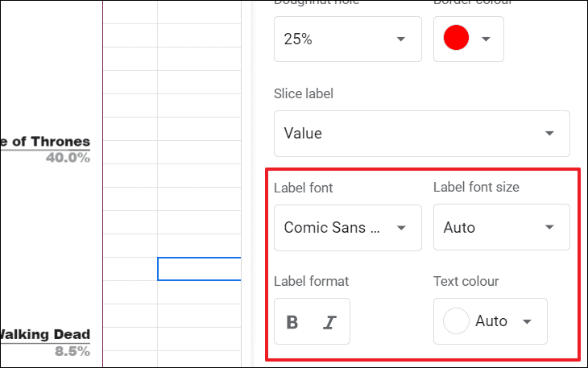This screenshot has height=368, width=588.
Task: Select the blue-outlined spreadsheet cell
Action: click(x=199, y=269)
